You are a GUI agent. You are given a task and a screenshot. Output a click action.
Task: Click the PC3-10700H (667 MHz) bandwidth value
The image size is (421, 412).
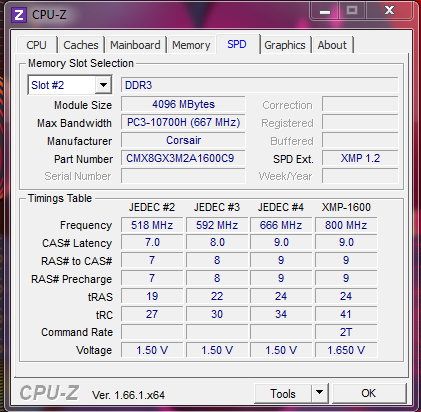click(183, 122)
